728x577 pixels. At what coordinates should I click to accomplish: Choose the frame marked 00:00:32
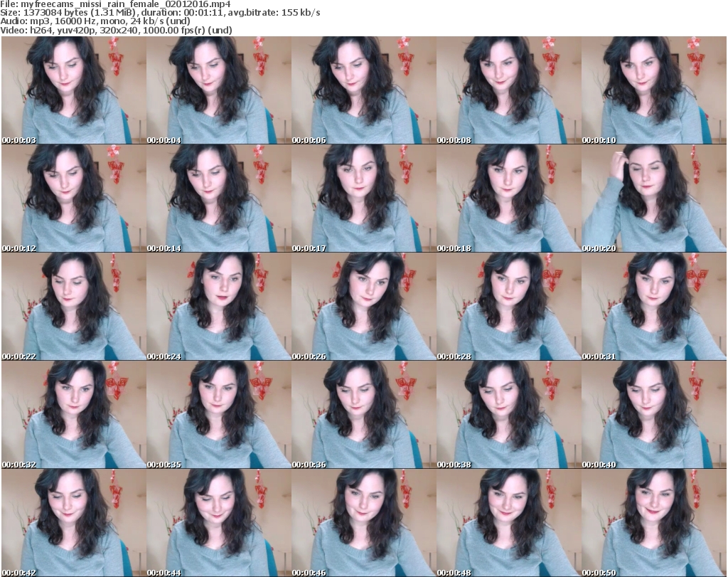74,414
